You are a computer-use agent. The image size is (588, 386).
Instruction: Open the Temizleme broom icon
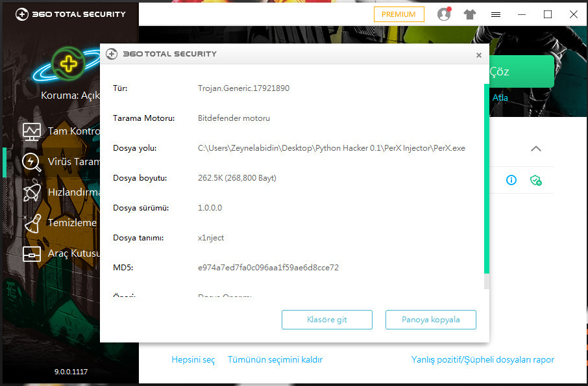32,223
